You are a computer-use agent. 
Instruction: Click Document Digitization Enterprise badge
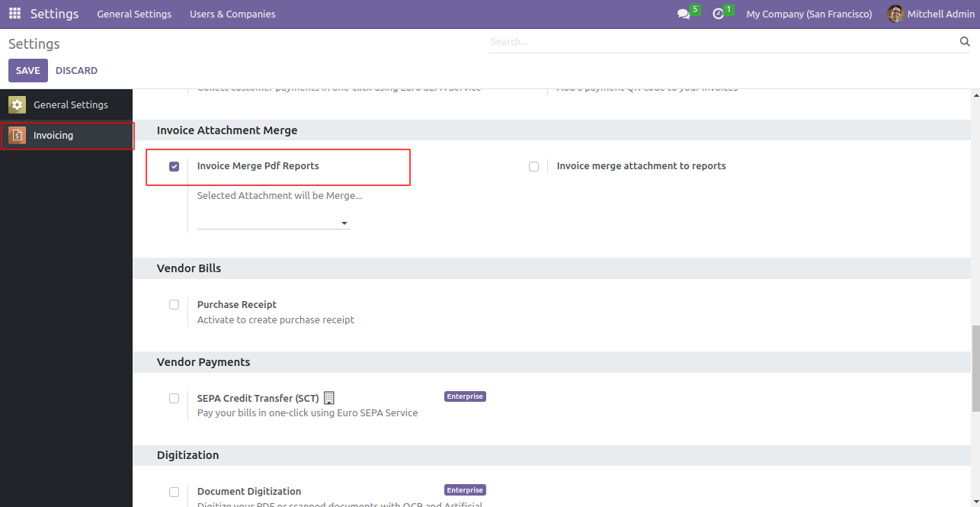click(465, 490)
